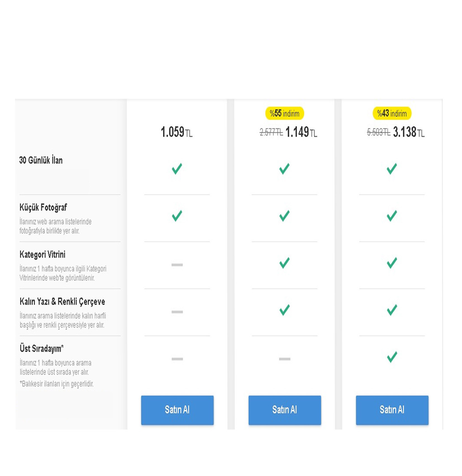
Task: Buy the 3.138 TL plan with Satın Al
Action: point(392,410)
